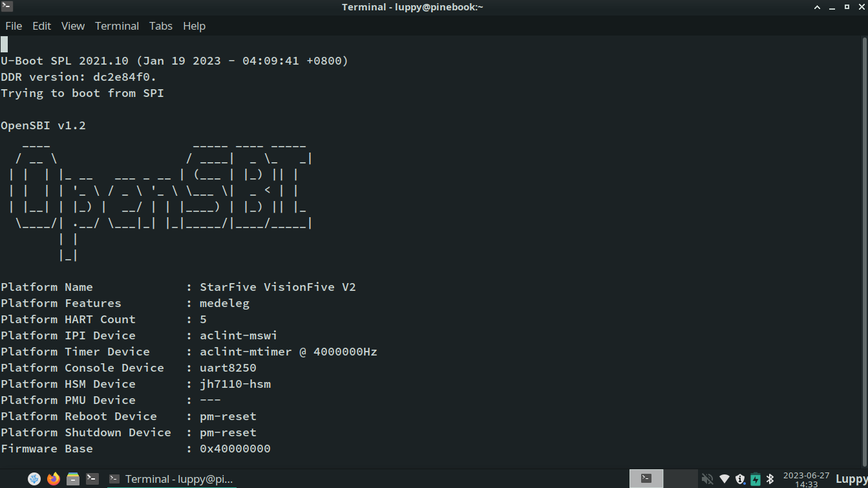Open the shield info notification icon

point(740,479)
